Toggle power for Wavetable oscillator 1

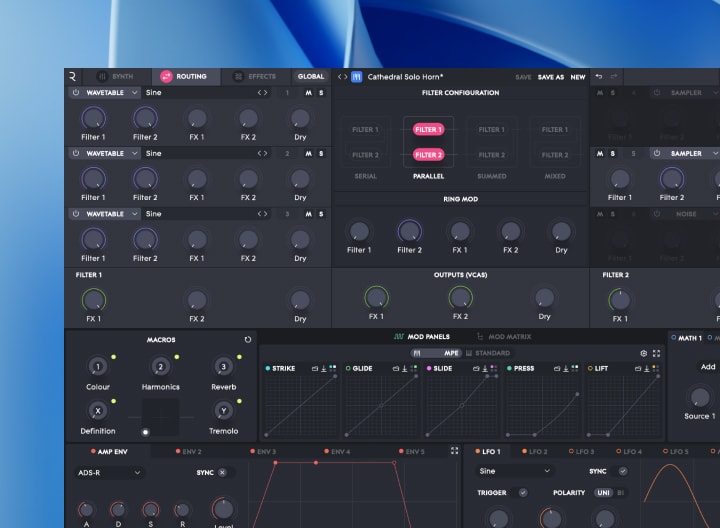(76, 92)
